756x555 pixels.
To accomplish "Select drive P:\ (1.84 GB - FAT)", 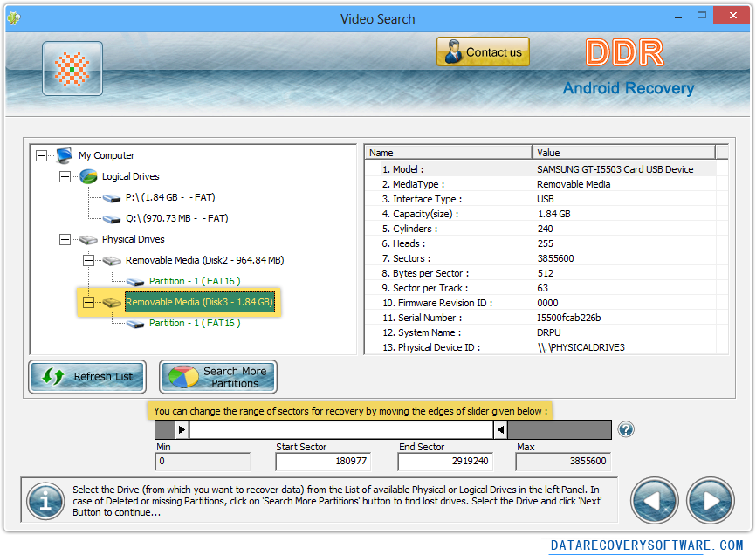I will pyautogui.click(x=170, y=197).
